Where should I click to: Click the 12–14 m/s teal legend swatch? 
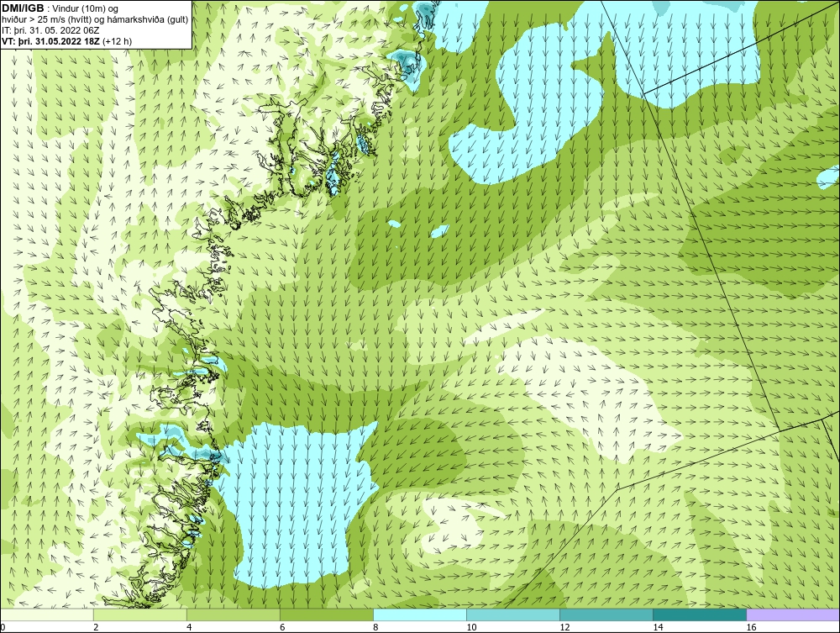pos(606,615)
